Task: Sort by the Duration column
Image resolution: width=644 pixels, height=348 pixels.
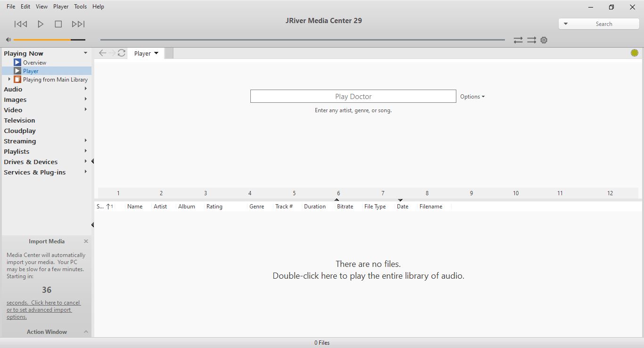Action: pos(315,207)
